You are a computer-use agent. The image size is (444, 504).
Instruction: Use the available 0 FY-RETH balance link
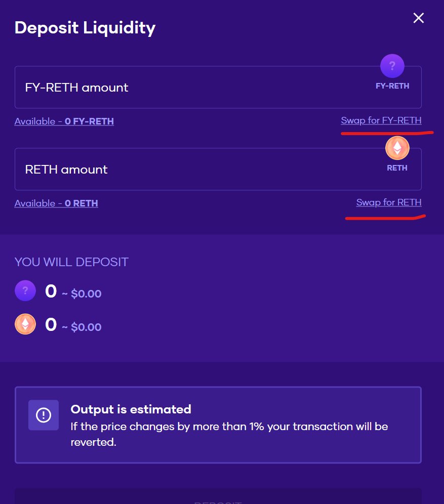coord(64,121)
